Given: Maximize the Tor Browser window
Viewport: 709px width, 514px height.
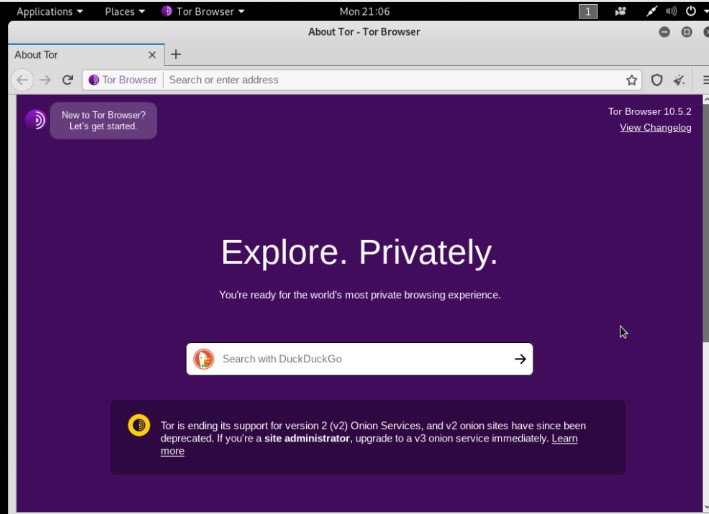Looking at the screenshot, I should pos(686,32).
